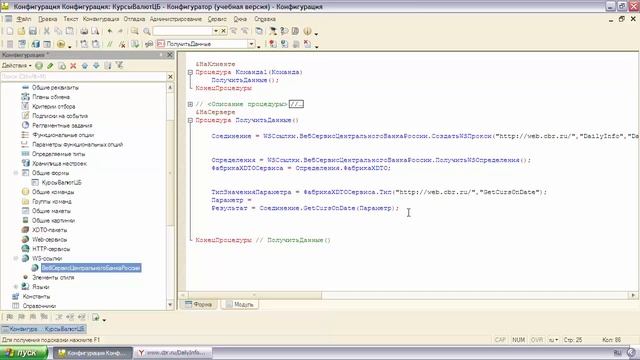640x360 pixels.
Task: Collapse the Общие формы tree node
Action: [x=16, y=173]
